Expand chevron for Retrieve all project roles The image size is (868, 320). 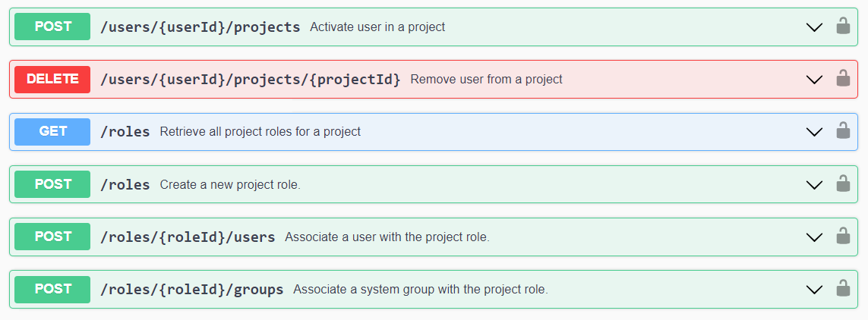coord(814,132)
